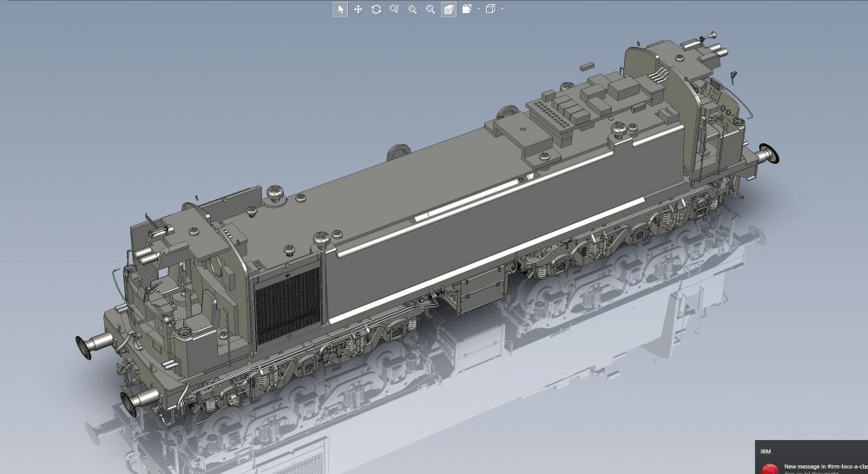Click the IRM notification title
Screen dimensions: 868x474
(766, 451)
